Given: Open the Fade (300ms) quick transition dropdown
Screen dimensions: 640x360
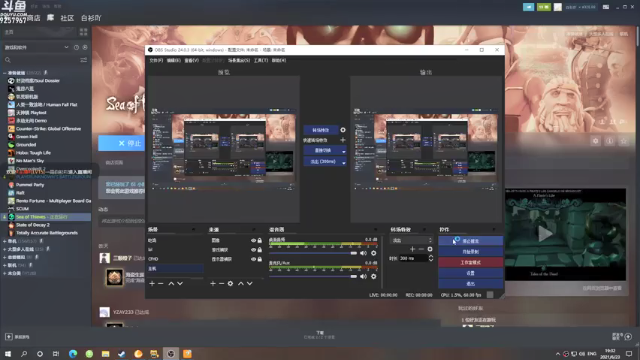Looking at the screenshot, I should pos(344,162).
